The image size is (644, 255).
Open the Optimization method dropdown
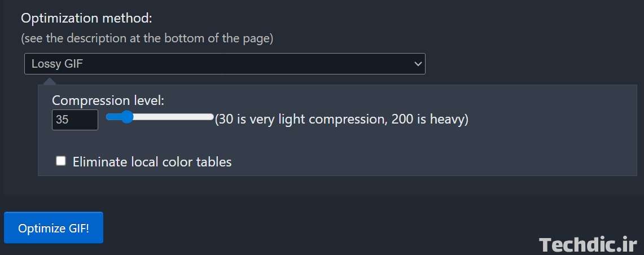[224, 64]
